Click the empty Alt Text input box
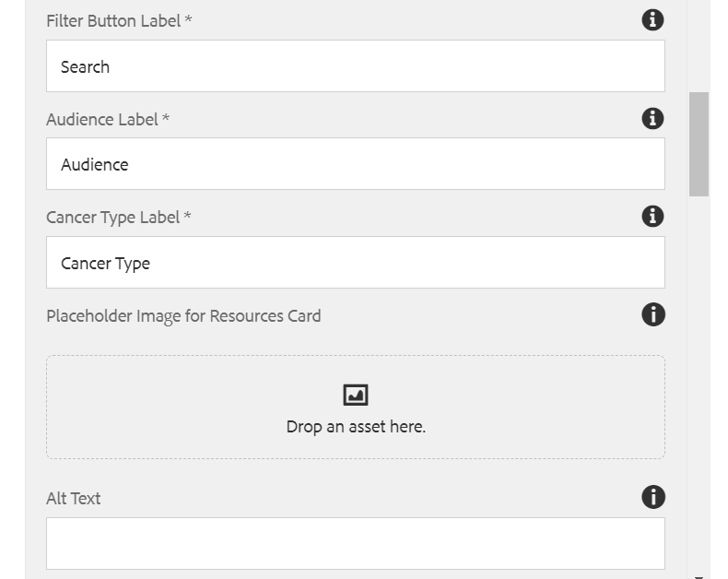Viewport: 728px width, 579px height. coord(356,544)
